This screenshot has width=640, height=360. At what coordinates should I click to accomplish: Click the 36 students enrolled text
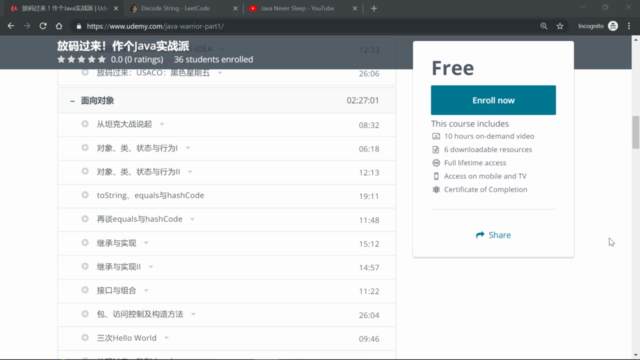pos(213,60)
